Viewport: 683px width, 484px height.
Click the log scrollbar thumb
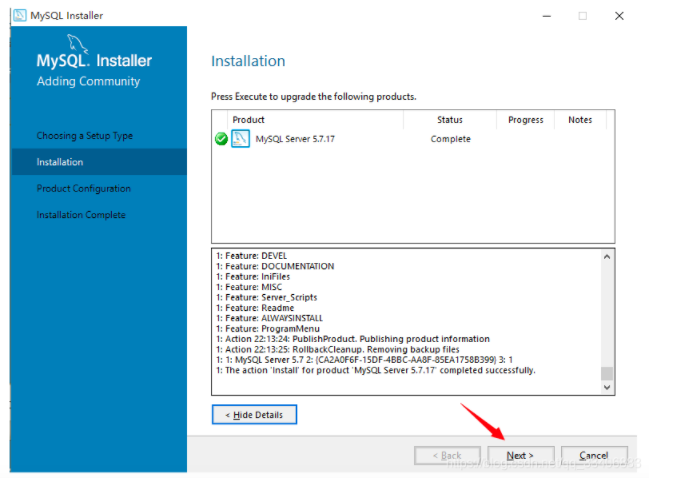(607, 373)
